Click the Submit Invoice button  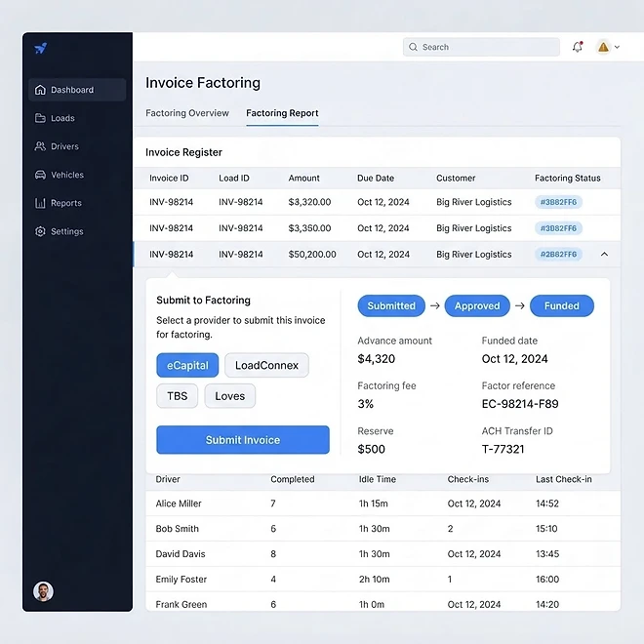pyautogui.click(x=243, y=440)
